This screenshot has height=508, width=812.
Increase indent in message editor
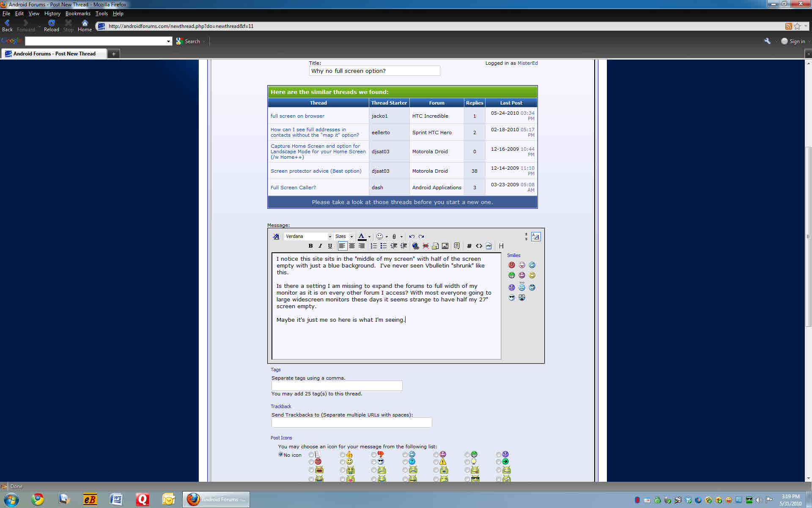click(x=404, y=246)
